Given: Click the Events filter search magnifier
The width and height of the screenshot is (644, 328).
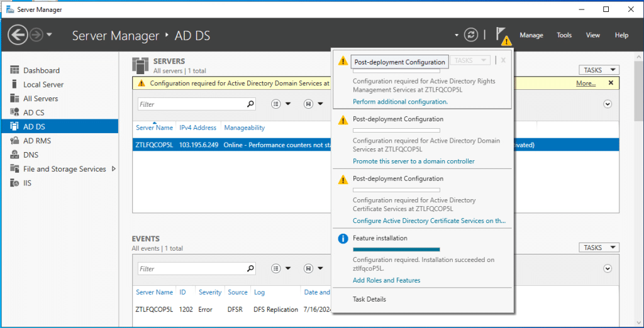Looking at the screenshot, I should coord(250,269).
